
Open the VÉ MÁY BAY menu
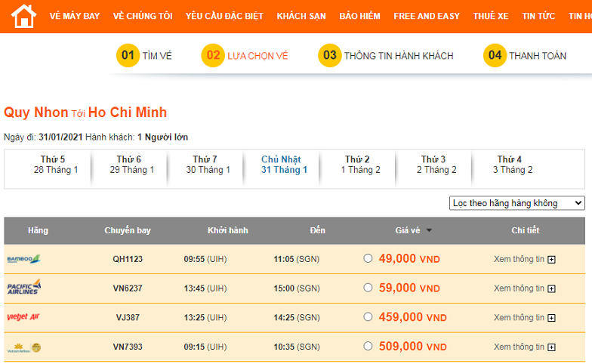pos(74,17)
